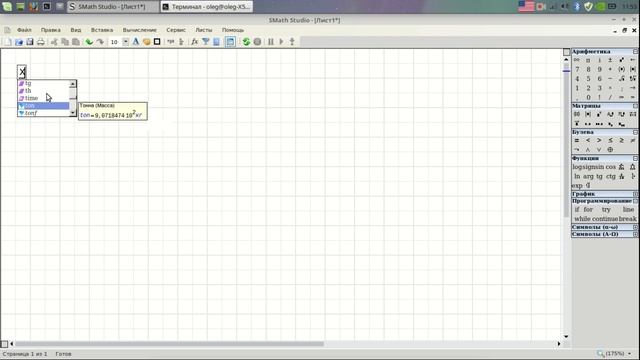Insert greater-or-equal sign from Булева panel
Screen dimensions: 640x360
coord(621,140)
